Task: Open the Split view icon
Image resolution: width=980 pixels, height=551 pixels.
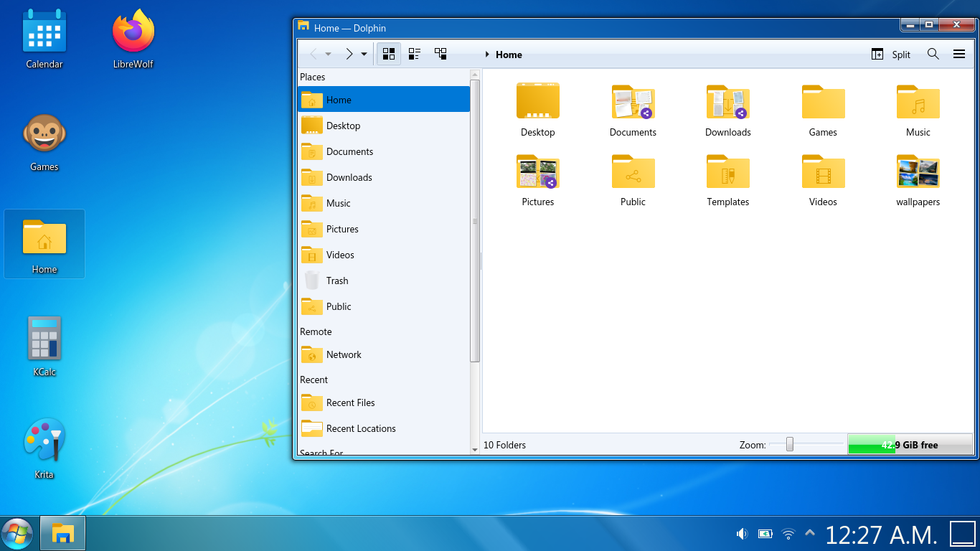Action: coord(877,54)
